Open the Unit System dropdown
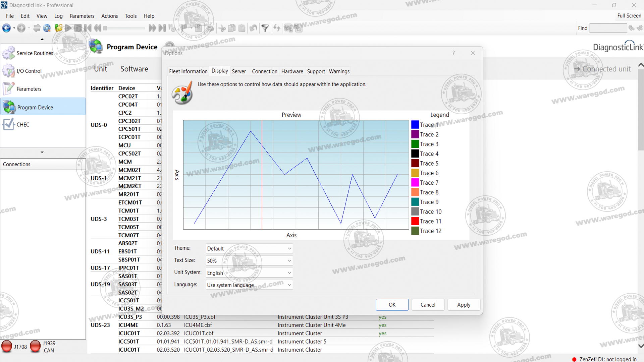 click(249, 273)
